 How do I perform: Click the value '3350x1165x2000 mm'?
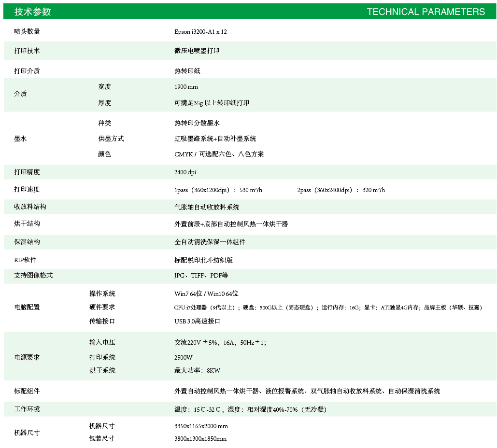pos(201,426)
